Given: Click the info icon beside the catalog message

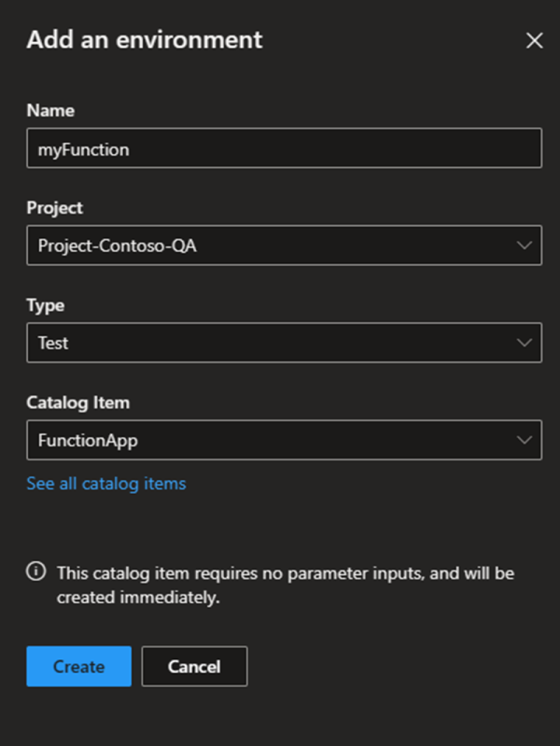Looking at the screenshot, I should click(35, 571).
